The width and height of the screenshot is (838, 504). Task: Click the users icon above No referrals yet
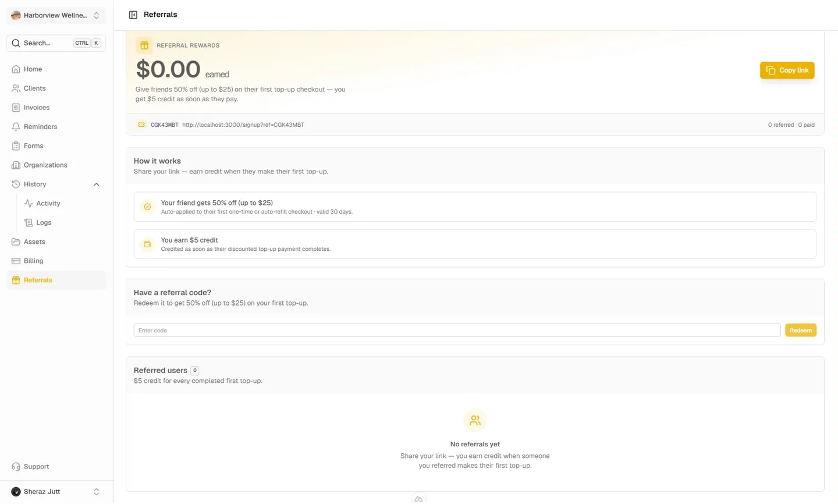click(x=475, y=420)
